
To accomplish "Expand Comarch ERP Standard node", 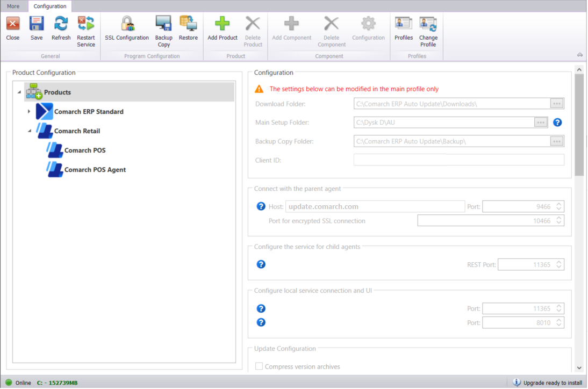I will click(x=29, y=111).
